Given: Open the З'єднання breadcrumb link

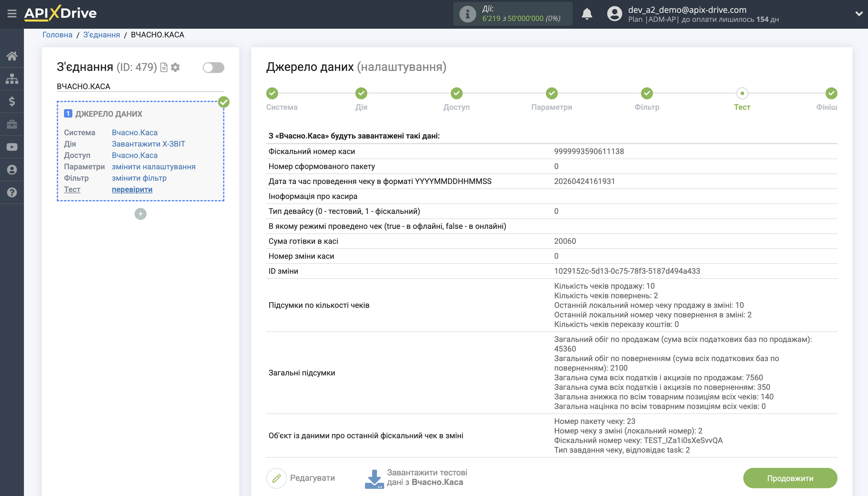Looking at the screenshot, I should 101,35.
